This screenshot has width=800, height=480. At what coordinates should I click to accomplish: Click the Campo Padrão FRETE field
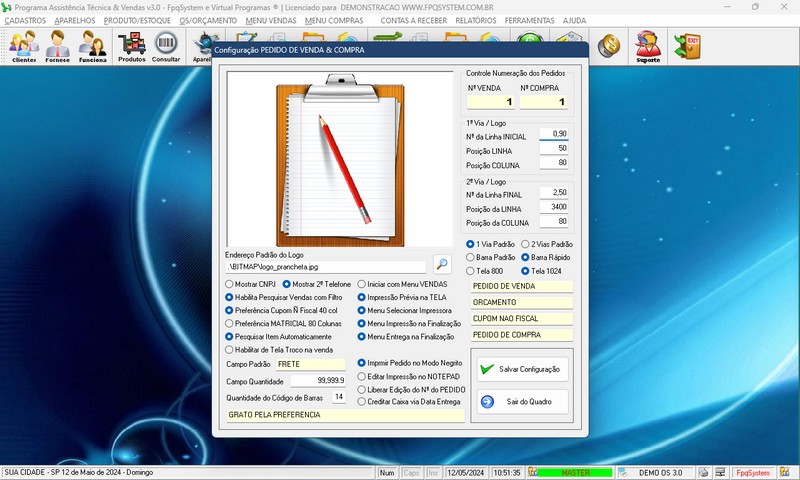pyautogui.click(x=310, y=365)
